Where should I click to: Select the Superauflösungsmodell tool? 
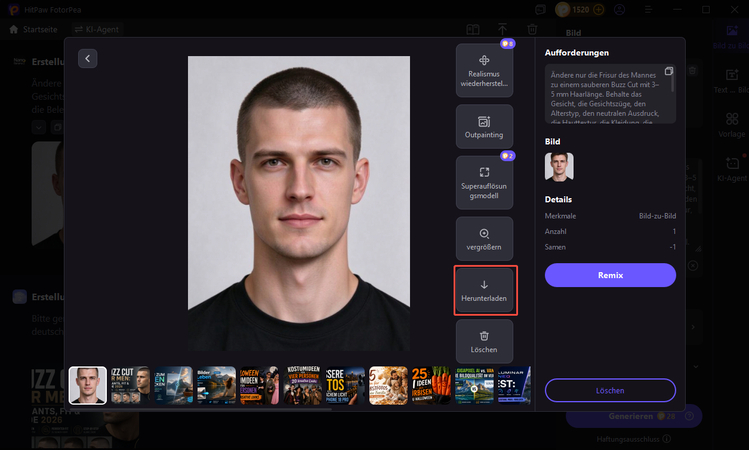click(484, 182)
